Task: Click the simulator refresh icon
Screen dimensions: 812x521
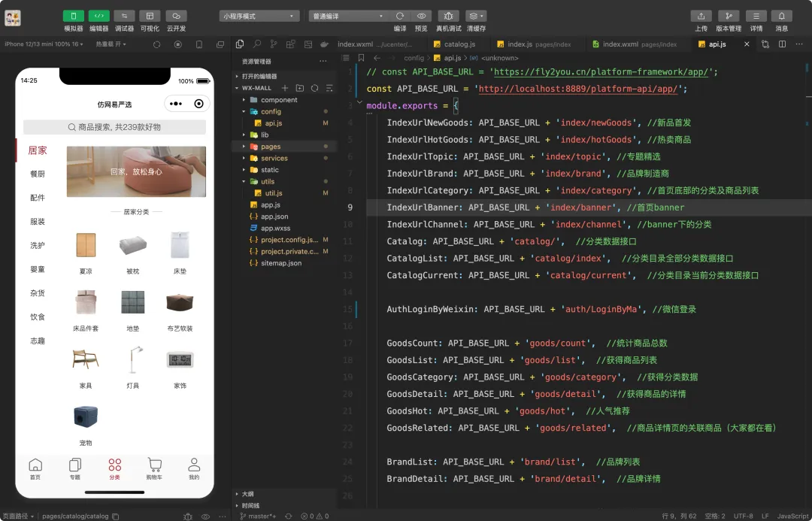Action: point(157,44)
